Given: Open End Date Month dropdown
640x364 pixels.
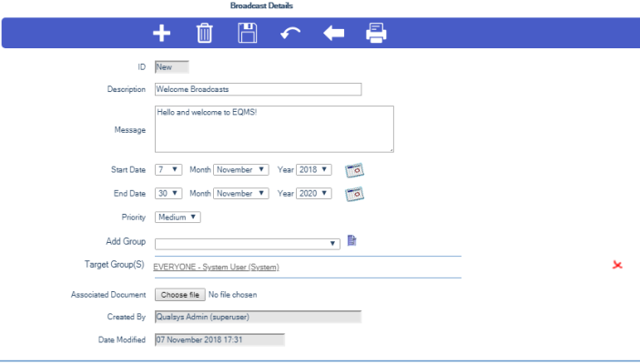Looking at the screenshot, I should pyautogui.click(x=241, y=193).
